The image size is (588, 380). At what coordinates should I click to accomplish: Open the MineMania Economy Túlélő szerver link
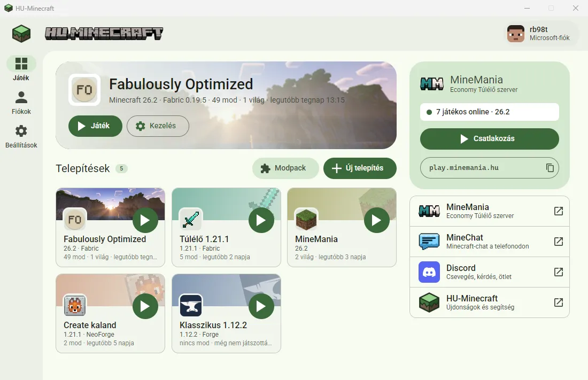click(x=489, y=211)
